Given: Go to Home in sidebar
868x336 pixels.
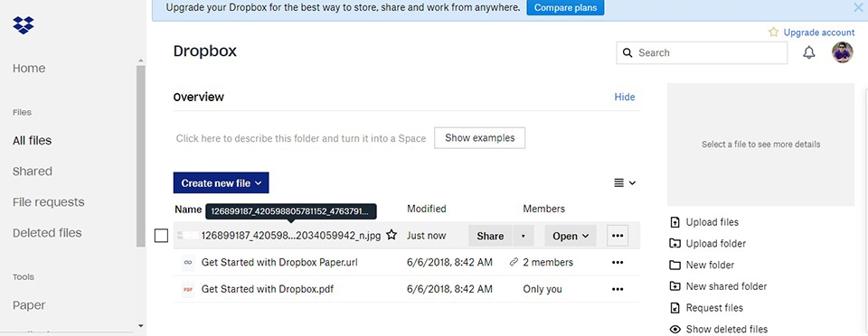Looking at the screenshot, I should pyautogui.click(x=29, y=68).
